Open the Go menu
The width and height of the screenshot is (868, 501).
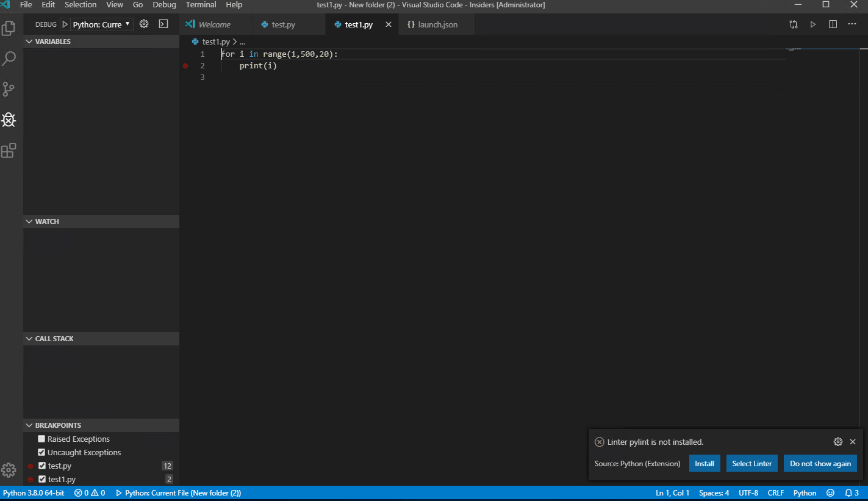[138, 5]
